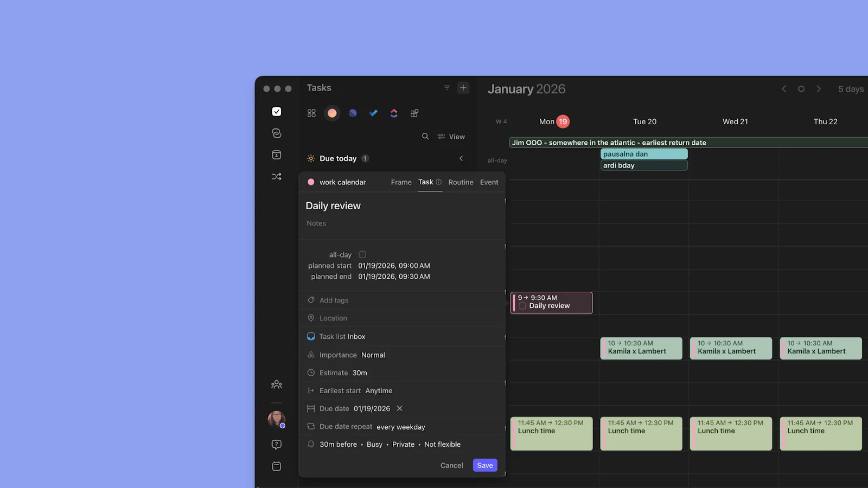Check off the Daily review event on calendar
868x488 pixels.
pos(521,306)
